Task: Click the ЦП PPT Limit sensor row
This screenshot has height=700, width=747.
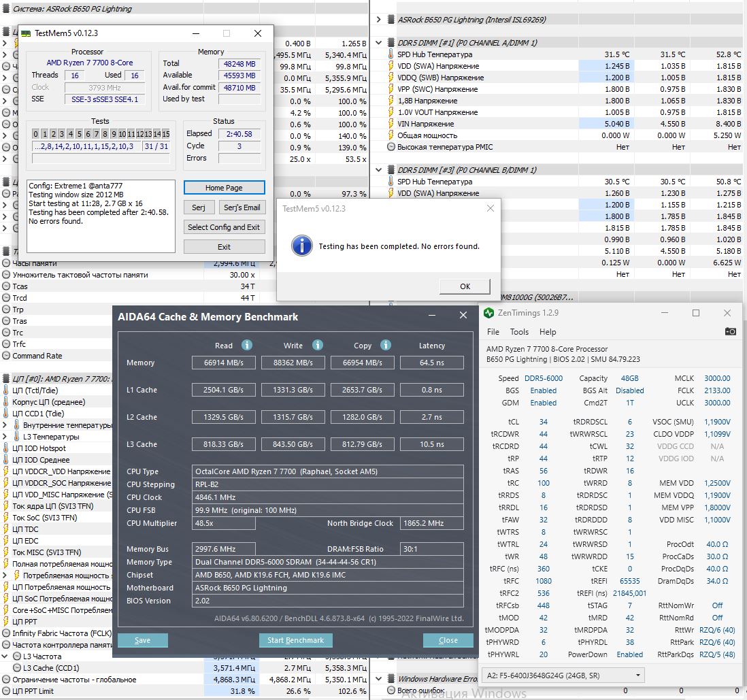Action: [183, 691]
